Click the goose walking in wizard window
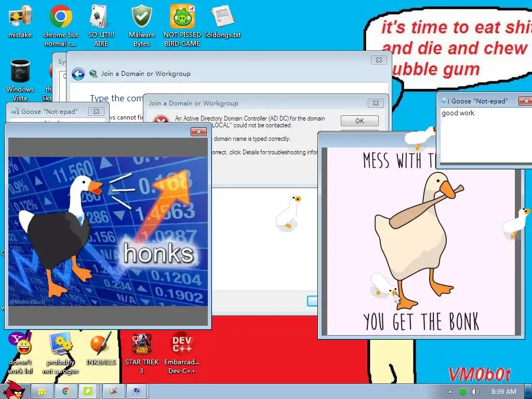This screenshot has width=532, height=399. [x=288, y=212]
